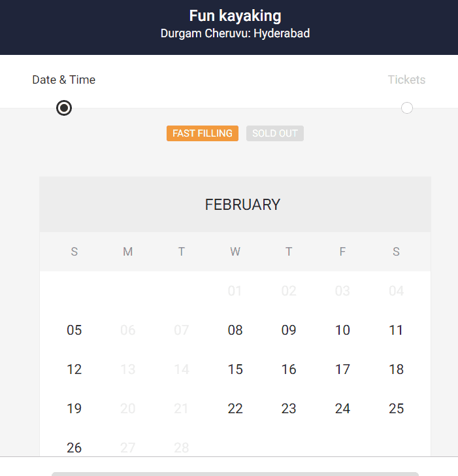Pick date 10 in February
This screenshot has height=476, width=458.
pos(342,330)
